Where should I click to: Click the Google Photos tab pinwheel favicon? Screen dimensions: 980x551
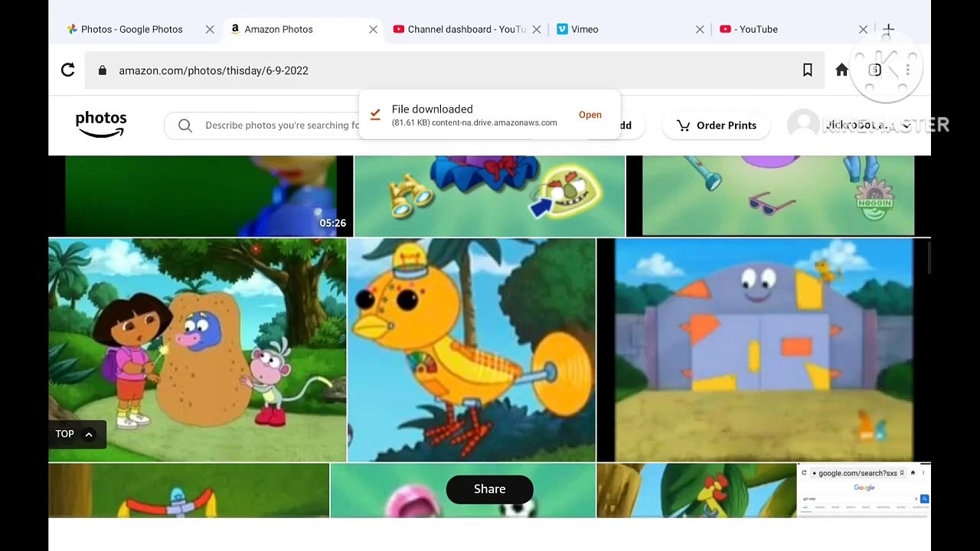point(72,29)
